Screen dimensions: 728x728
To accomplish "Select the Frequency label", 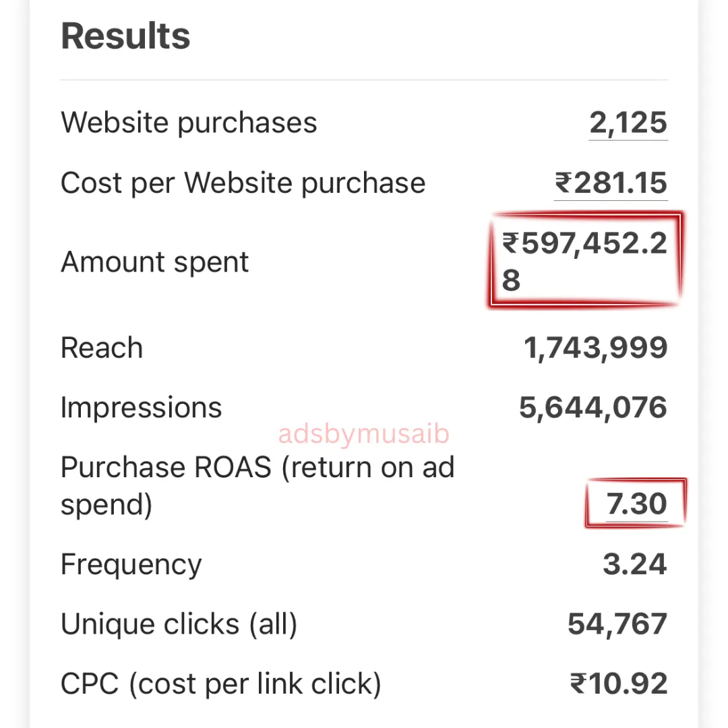I will point(131,565).
